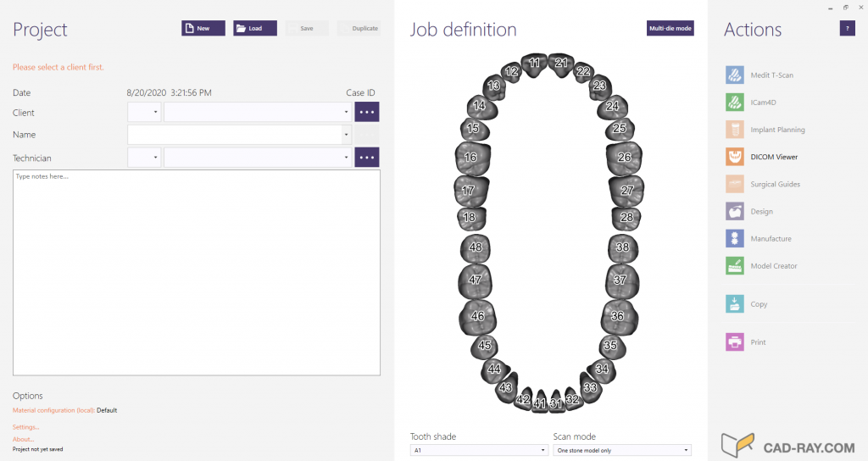Open the Scan mode dropdown
The image size is (868, 461).
622,450
